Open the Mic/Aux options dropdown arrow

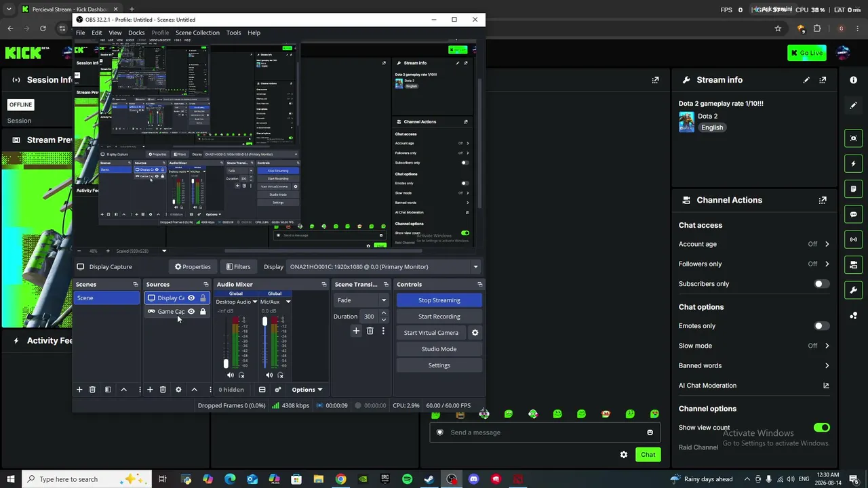(288, 302)
